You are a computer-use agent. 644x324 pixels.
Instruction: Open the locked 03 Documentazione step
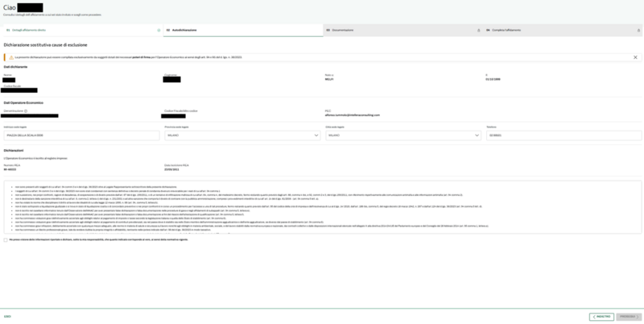click(403, 31)
